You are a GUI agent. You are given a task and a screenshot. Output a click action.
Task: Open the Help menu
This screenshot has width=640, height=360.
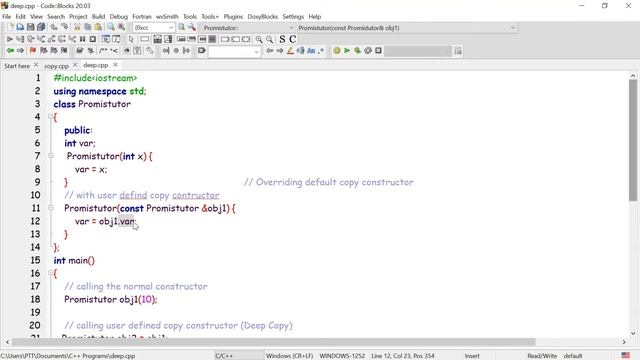[x=315, y=17]
